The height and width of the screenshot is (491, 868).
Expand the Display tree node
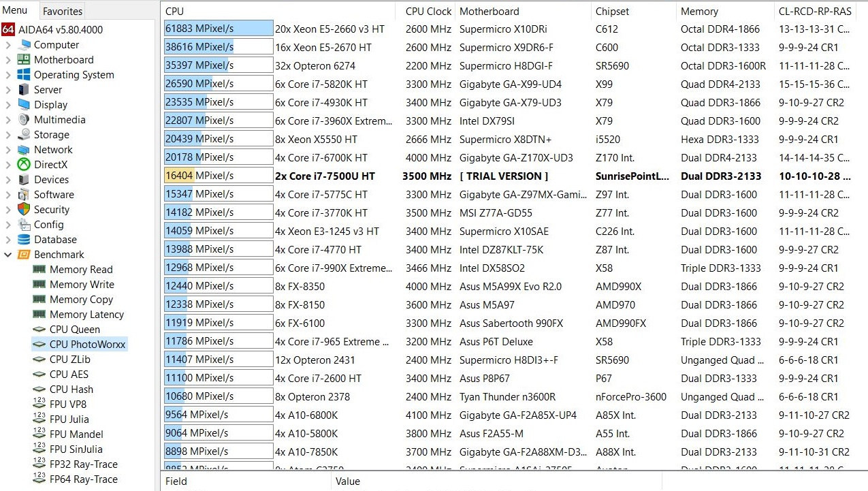point(8,105)
